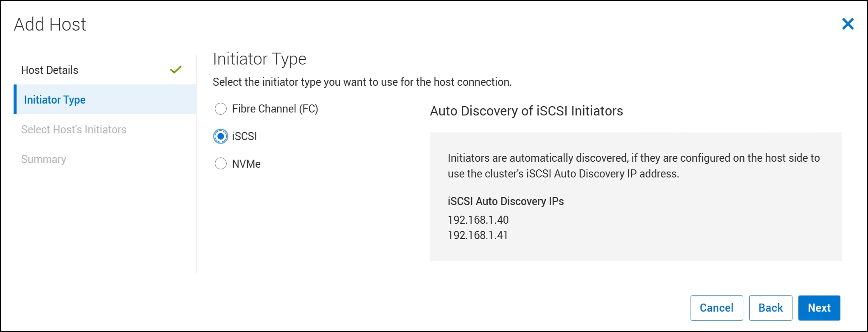Click the green Host Details checkmark
This screenshot has width=868, height=332.
(x=176, y=70)
